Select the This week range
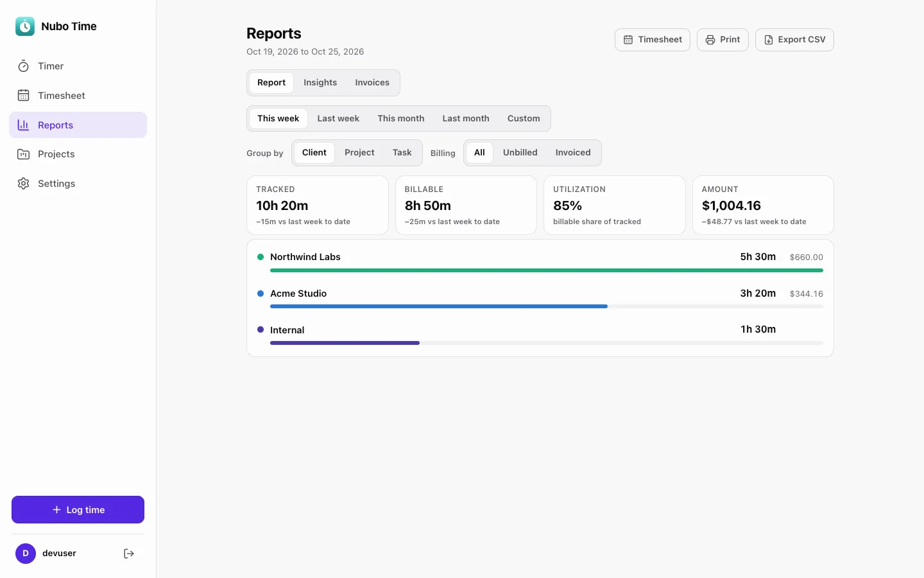Viewport: 924px width, 578px height. pos(278,119)
